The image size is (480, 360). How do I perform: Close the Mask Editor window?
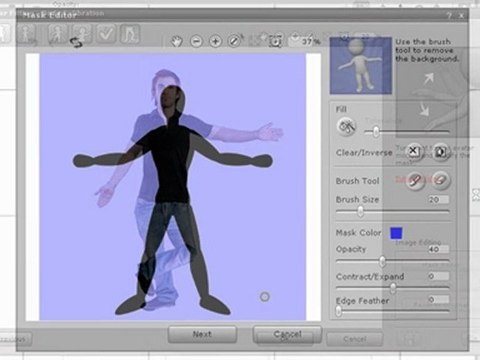[461, 16]
